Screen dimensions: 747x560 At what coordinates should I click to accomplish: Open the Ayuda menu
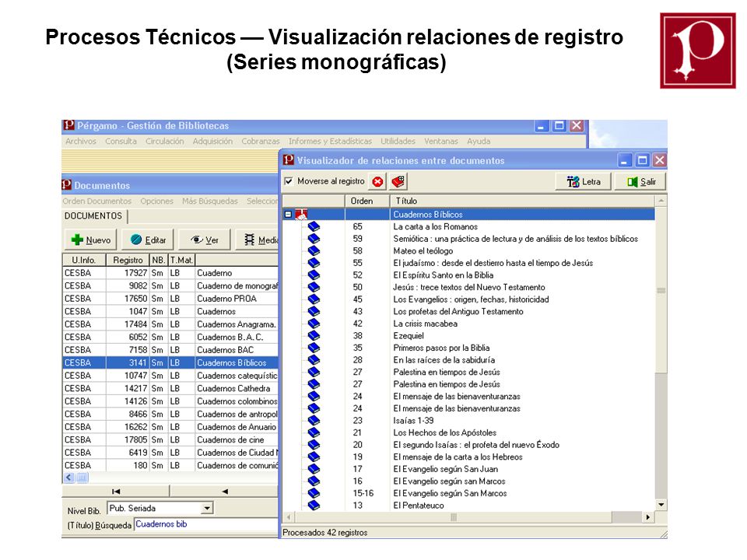click(479, 142)
